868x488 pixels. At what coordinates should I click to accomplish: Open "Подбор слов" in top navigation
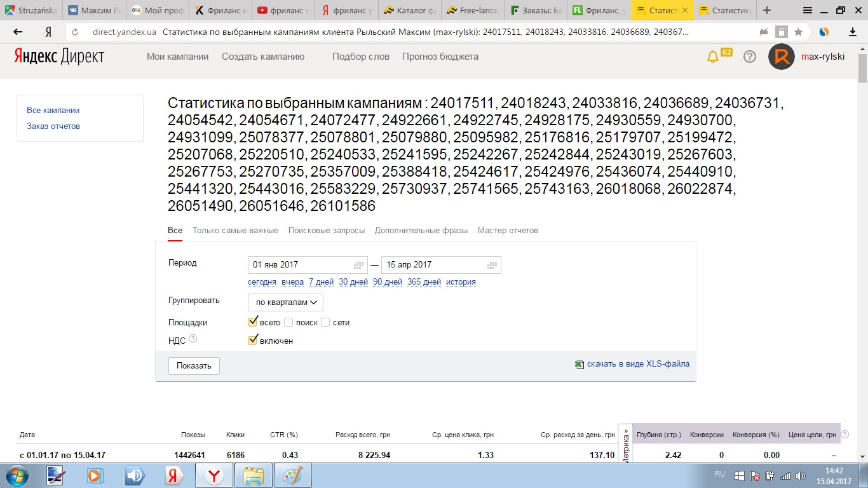click(361, 57)
